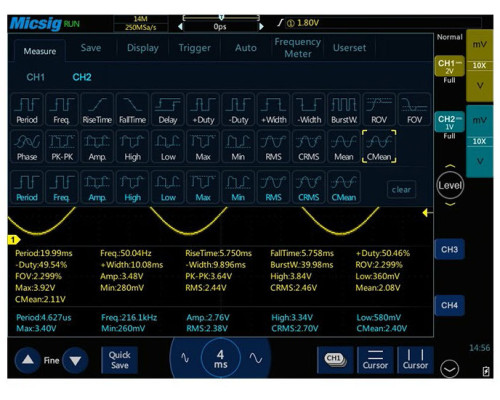
Task: Switch to the Userset tab
Action: coord(349,48)
